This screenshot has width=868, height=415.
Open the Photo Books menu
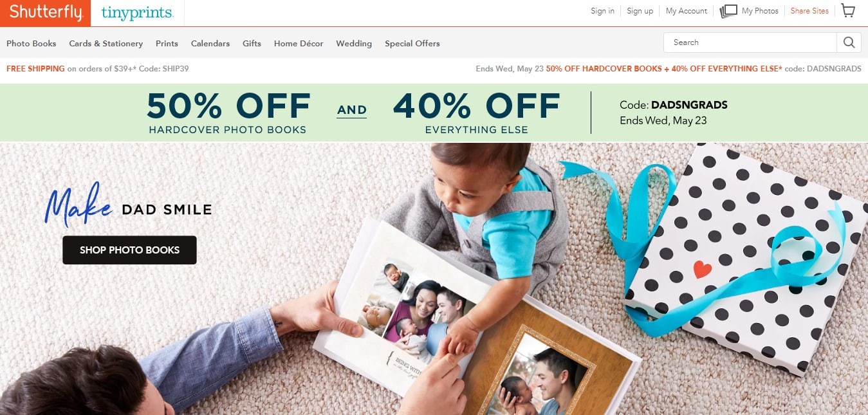(x=32, y=44)
